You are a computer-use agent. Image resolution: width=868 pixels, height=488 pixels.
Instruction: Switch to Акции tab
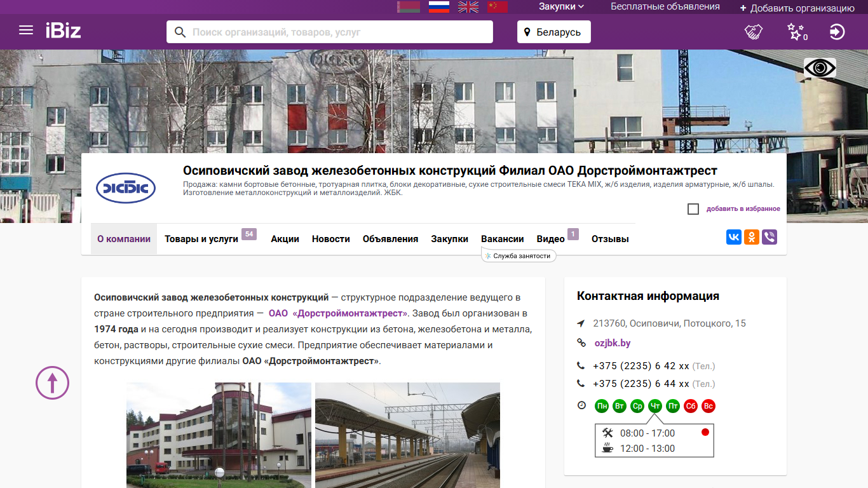click(285, 239)
